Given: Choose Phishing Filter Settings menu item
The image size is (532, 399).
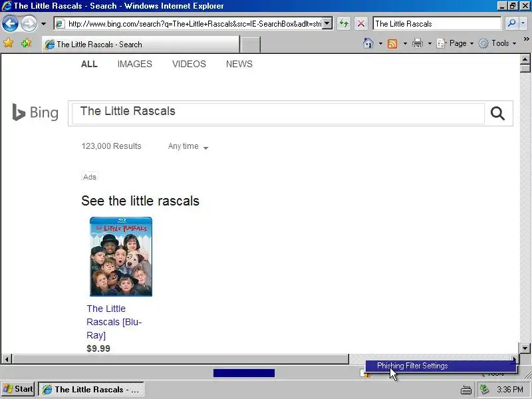Looking at the screenshot, I should click(441, 366).
